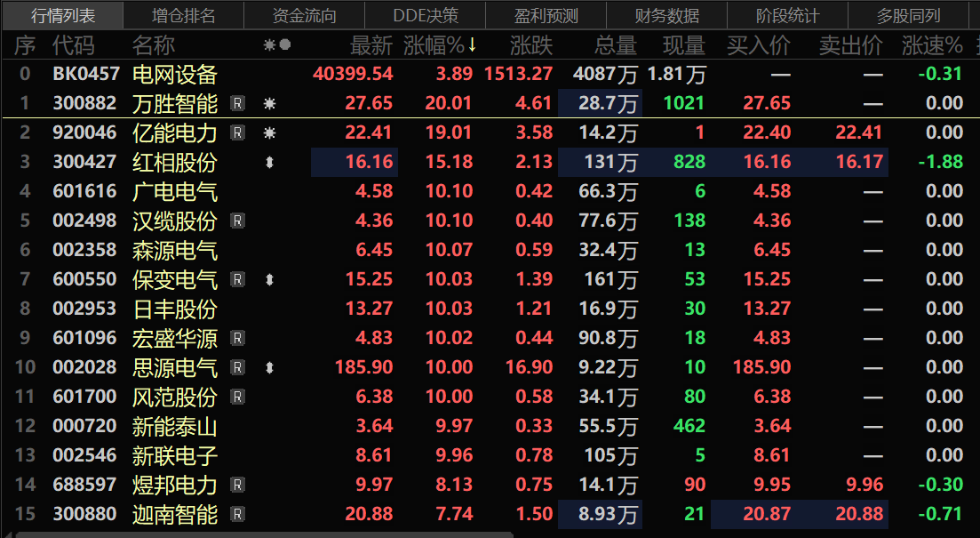Click the 代码 column header

74,45
